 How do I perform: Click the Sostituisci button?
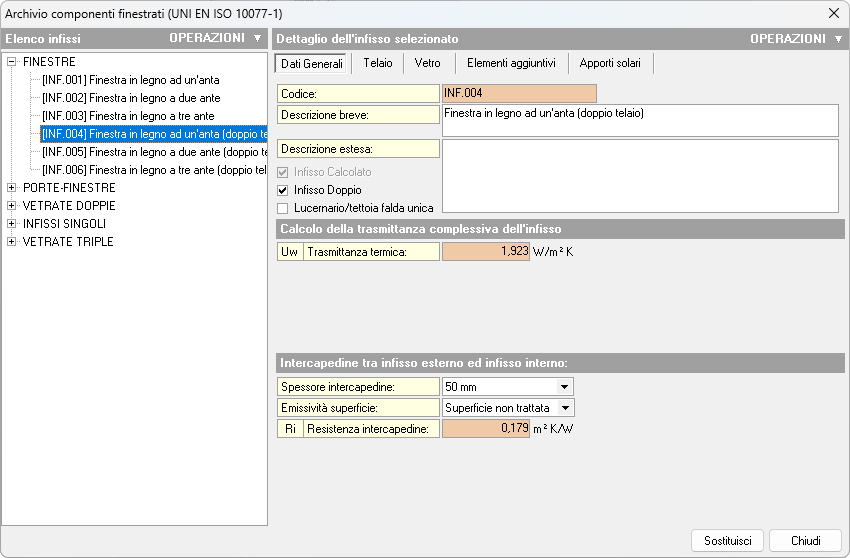tap(727, 540)
